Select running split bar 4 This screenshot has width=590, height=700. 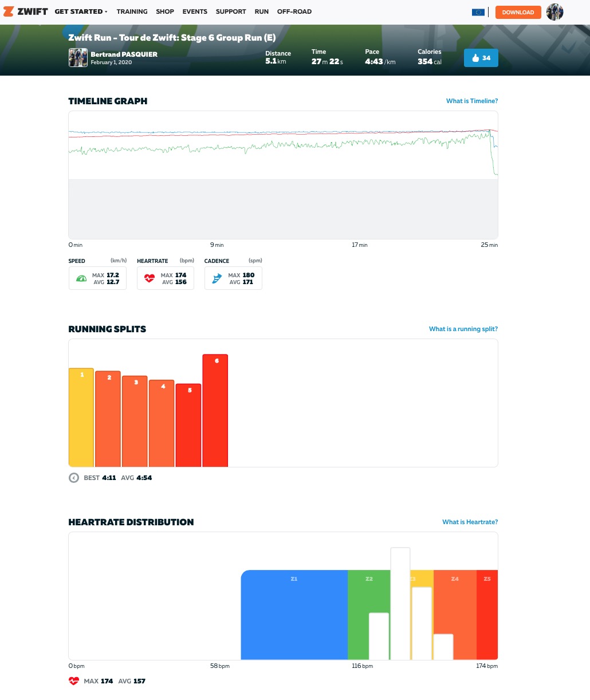click(x=162, y=423)
